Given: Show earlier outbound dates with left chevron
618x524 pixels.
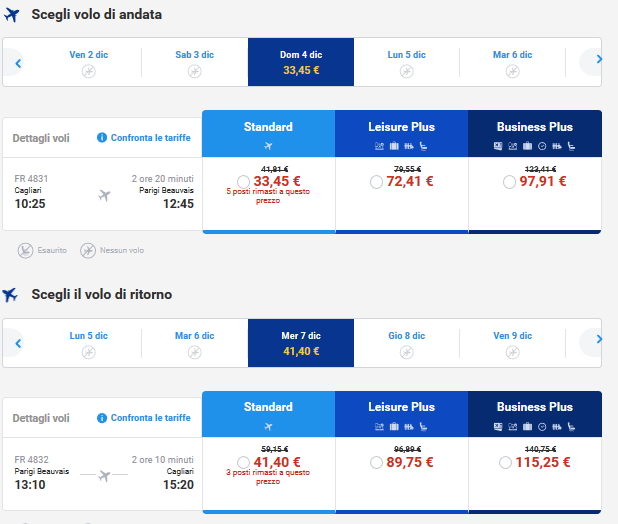Looking at the screenshot, I should point(18,62).
